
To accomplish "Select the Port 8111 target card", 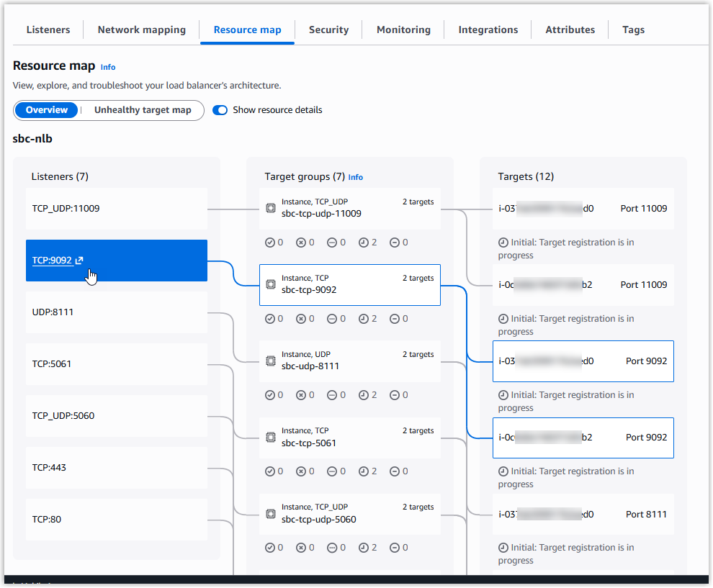I will click(x=583, y=514).
